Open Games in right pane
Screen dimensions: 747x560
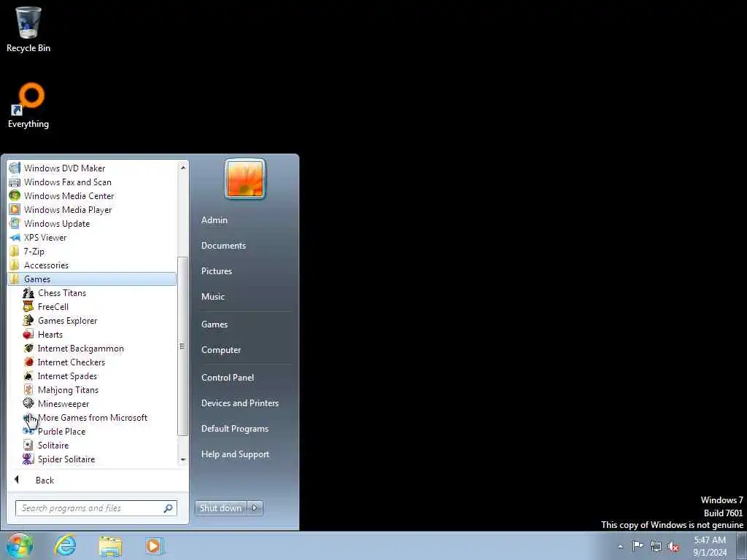tap(214, 324)
